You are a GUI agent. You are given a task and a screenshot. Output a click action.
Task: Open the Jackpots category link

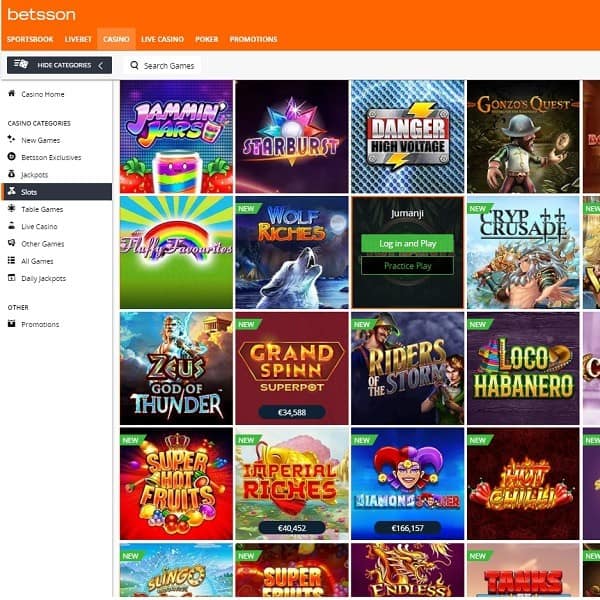pos(34,175)
